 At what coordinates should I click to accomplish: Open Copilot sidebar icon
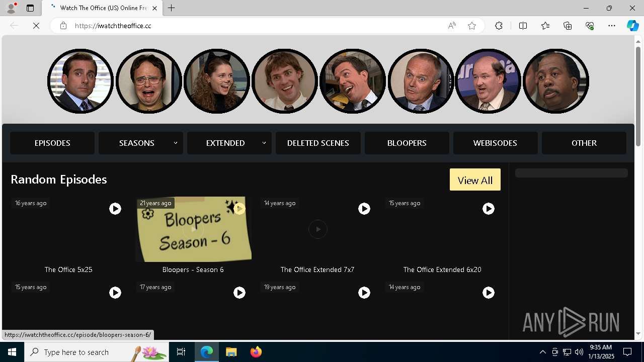(632, 26)
